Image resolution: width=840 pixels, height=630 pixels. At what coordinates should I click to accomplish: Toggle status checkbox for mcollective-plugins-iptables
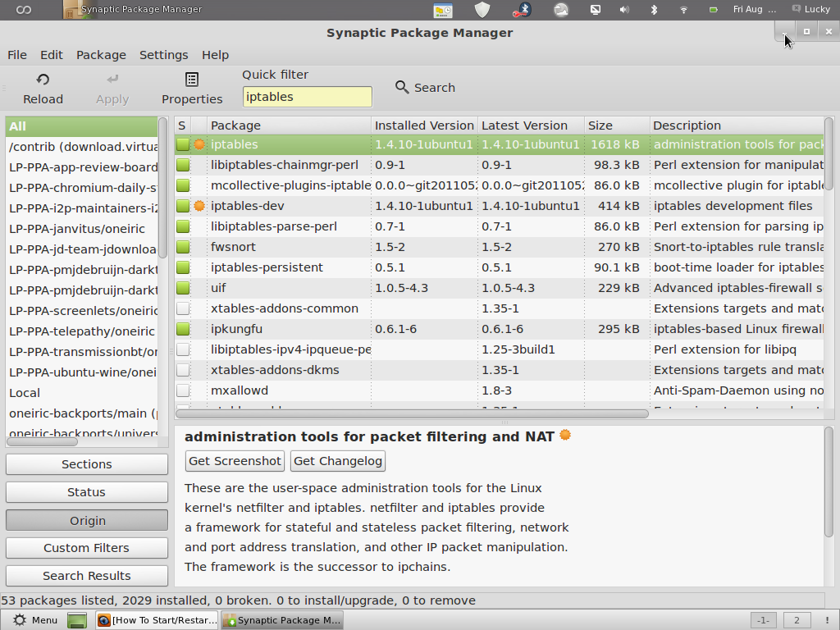[183, 185]
